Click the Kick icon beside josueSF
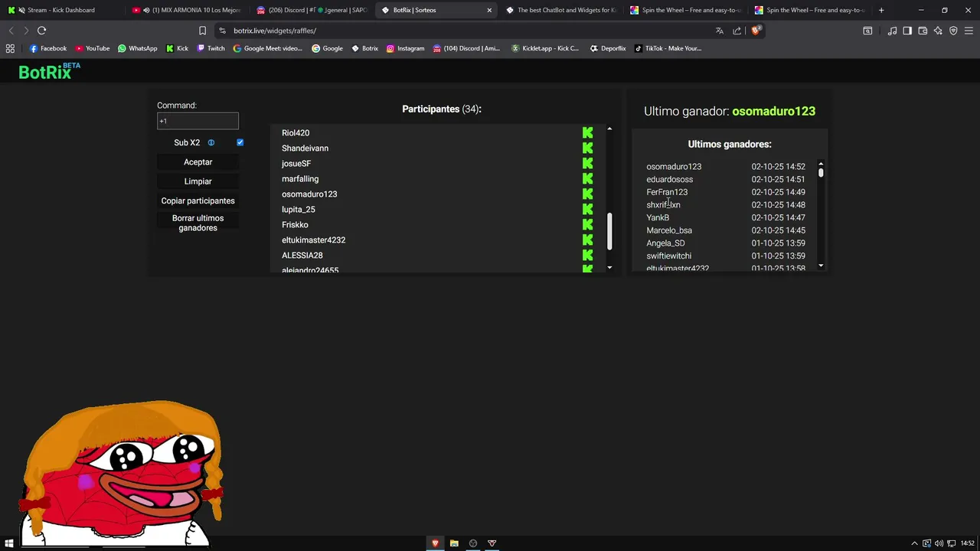Viewport: 980px width, 551px height. click(587, 164)
